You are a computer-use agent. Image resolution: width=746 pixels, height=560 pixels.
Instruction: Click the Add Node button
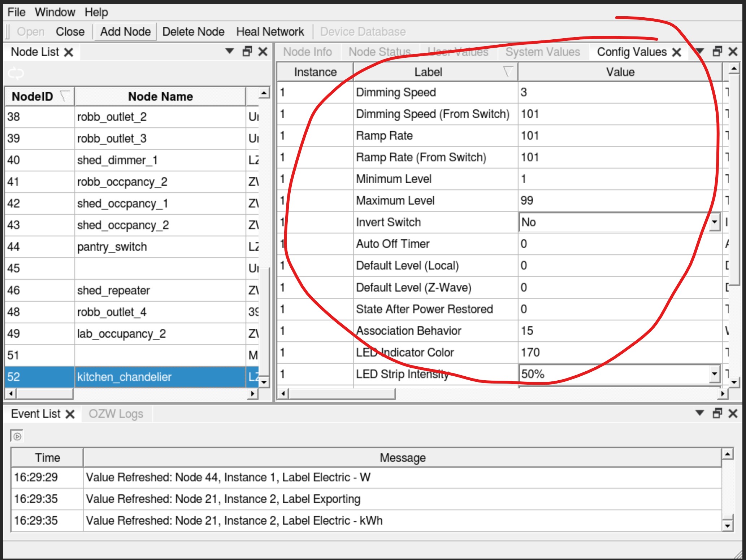pos(125,32)
